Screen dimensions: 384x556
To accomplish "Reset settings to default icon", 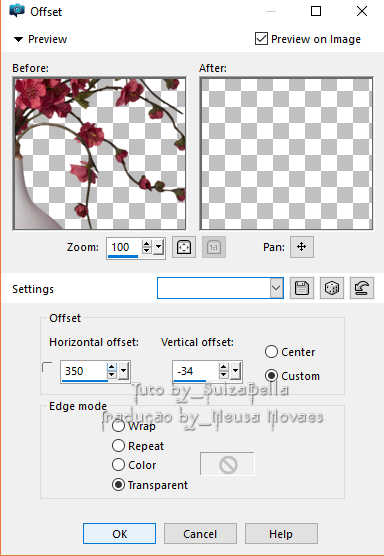I will 362,288.
